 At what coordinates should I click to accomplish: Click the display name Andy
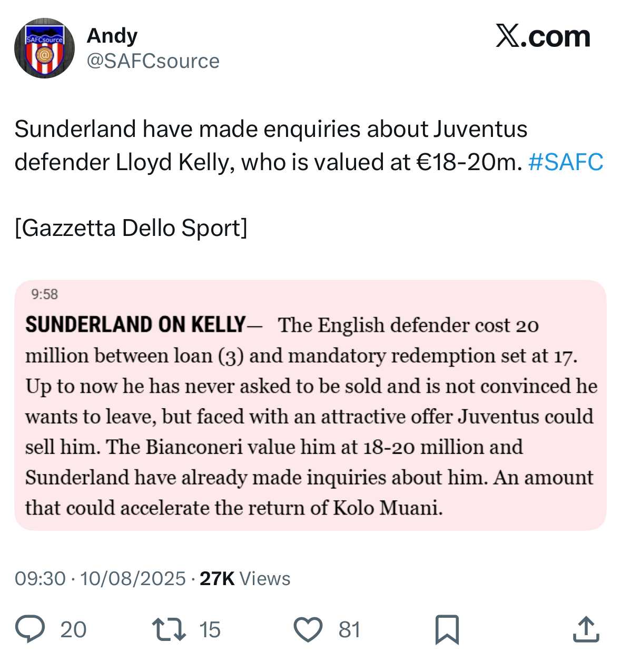pyautogui.click(x=112, y=36)
